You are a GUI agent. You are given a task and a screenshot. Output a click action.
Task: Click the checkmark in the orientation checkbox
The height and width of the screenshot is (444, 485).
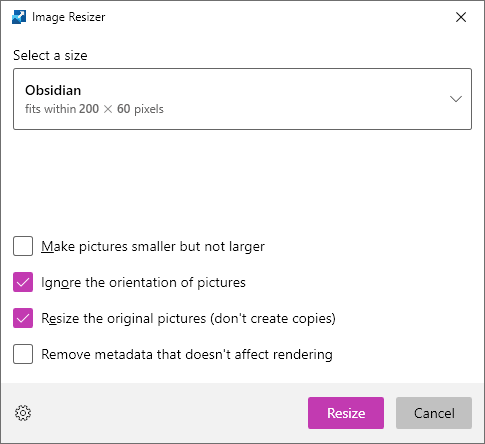[23, 282]
